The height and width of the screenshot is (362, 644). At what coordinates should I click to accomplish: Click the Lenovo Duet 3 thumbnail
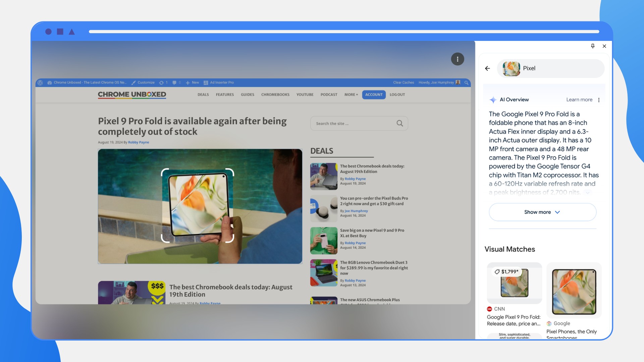pyautogui.click(x=324, y=273)
